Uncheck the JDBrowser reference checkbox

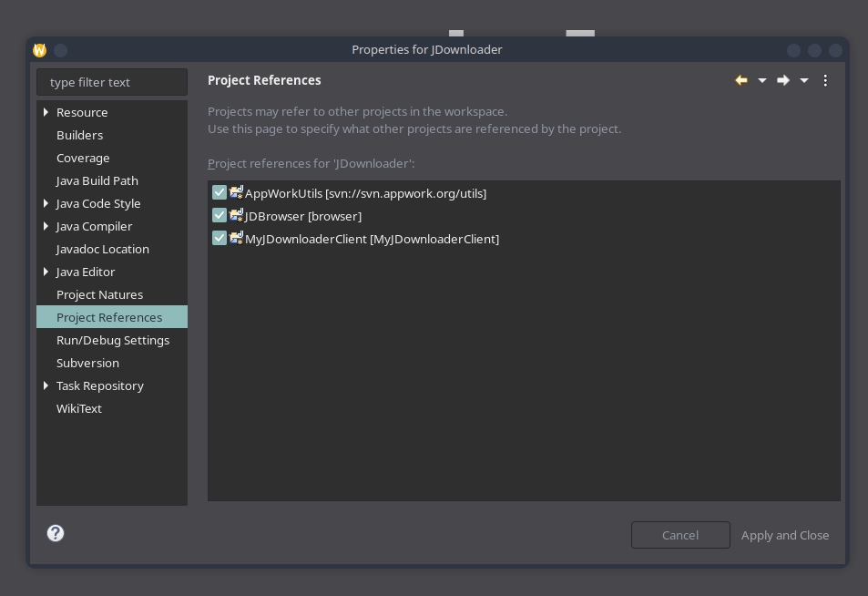tap(220, 215)
